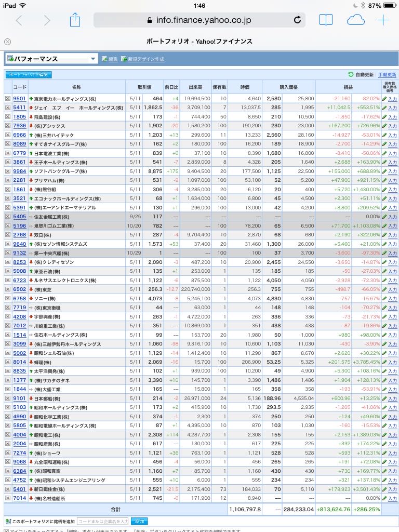The width and height of the screenshot is (399, 532).
Task: Click the ポートフォリオを編集 button
Action: [x=29, y=75]
